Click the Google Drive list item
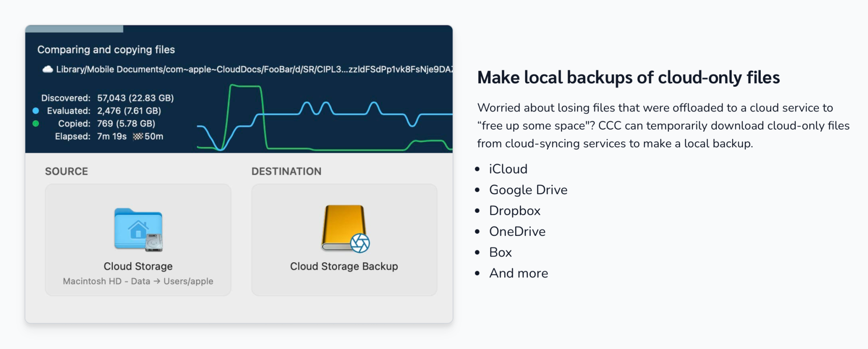 (x=528, y=190)
